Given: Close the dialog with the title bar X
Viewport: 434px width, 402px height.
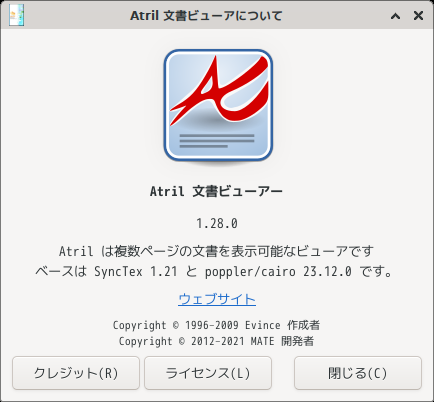Looking at the screenshot, I should pos(418,15).
